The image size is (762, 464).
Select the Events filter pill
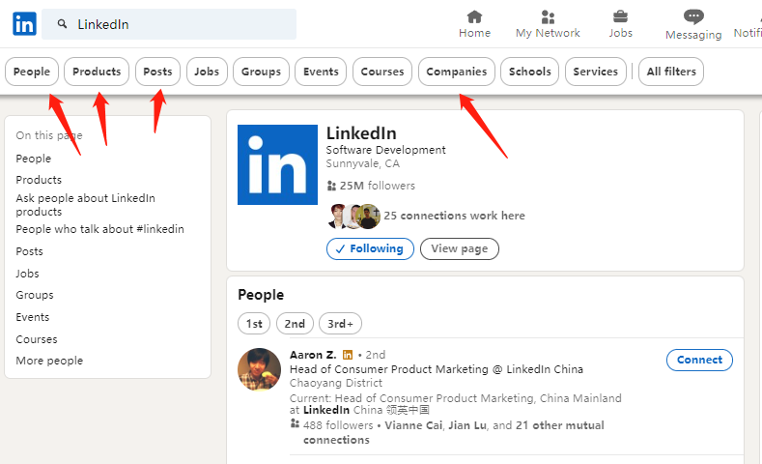coord(321,71)
